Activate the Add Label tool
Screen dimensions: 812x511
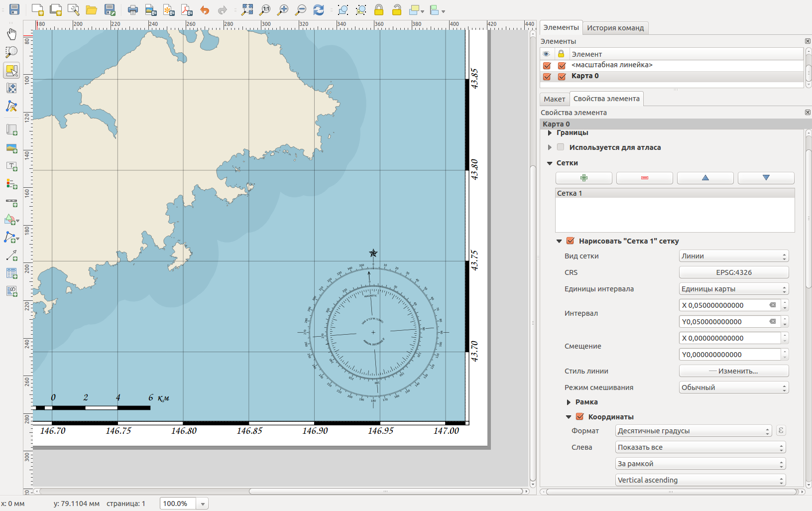coord(11,166)
